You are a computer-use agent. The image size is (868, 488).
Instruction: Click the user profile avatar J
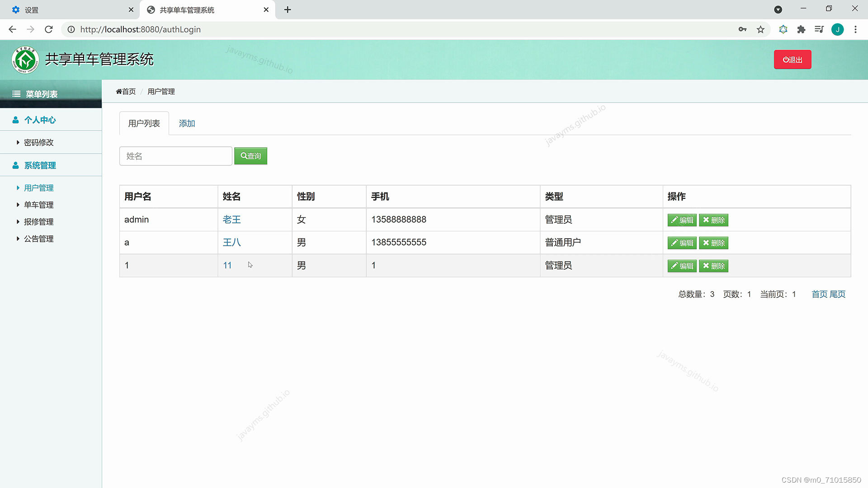(x=837, y=29)
